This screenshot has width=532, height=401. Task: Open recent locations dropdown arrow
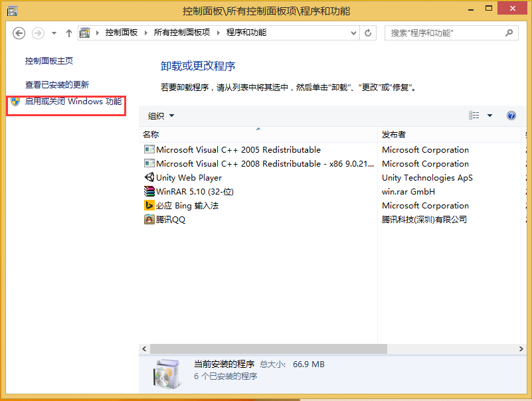(54, 33)
